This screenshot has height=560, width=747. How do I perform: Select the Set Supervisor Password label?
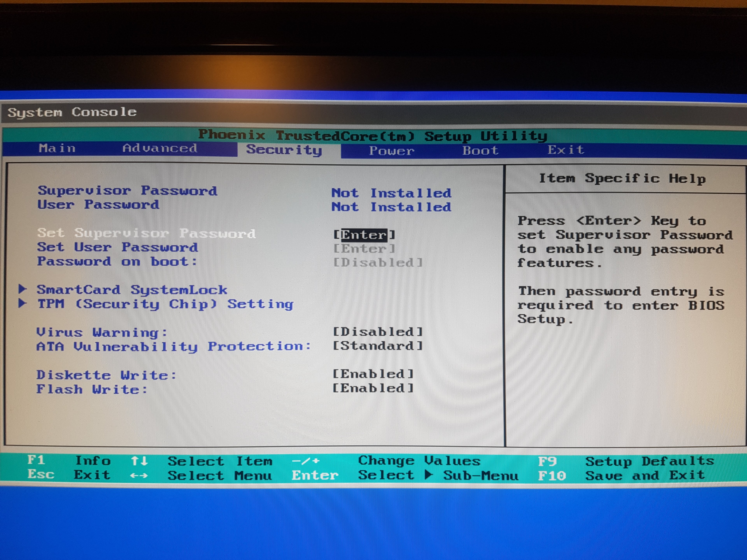(146, 233)
